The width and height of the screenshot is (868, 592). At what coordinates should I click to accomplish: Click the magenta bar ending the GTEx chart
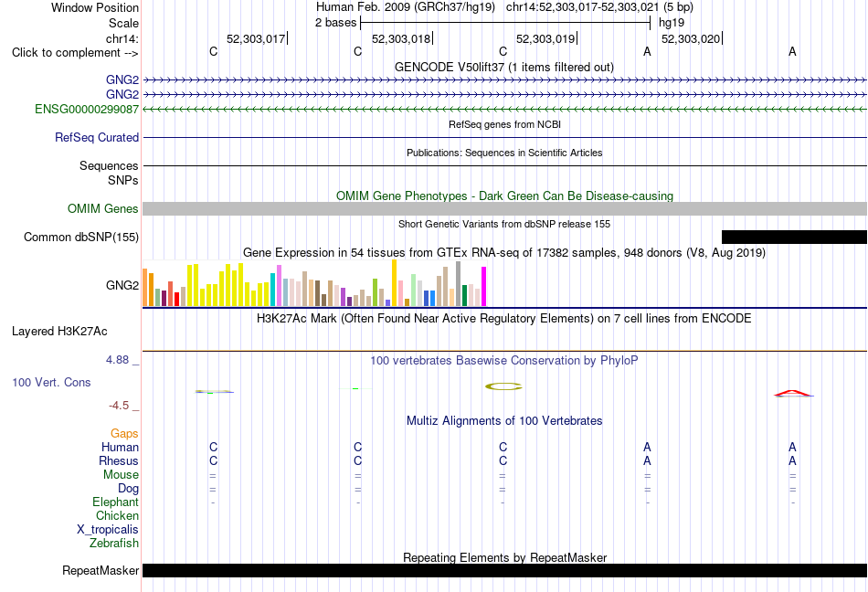484,287
